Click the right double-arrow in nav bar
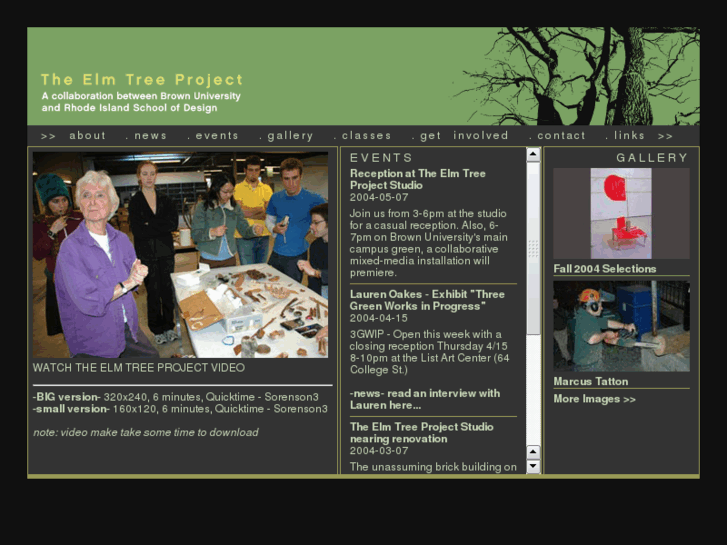This screenshot has width=727, height=545. 665,136
